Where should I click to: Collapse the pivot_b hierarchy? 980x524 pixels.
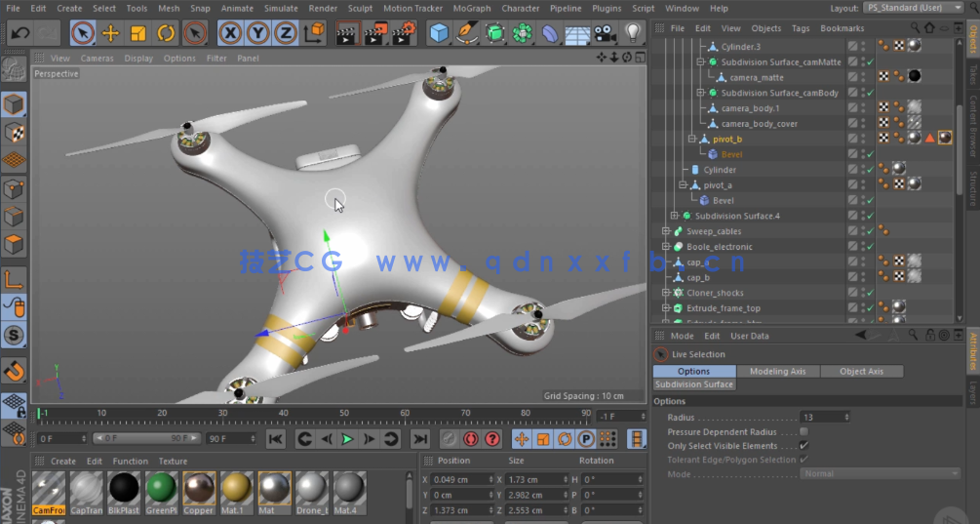click(x=691, y=139)
